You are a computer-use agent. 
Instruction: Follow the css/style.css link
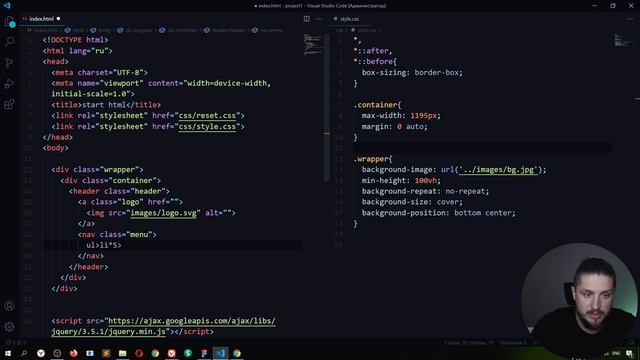pyautogui.click(x=207, y=127)
